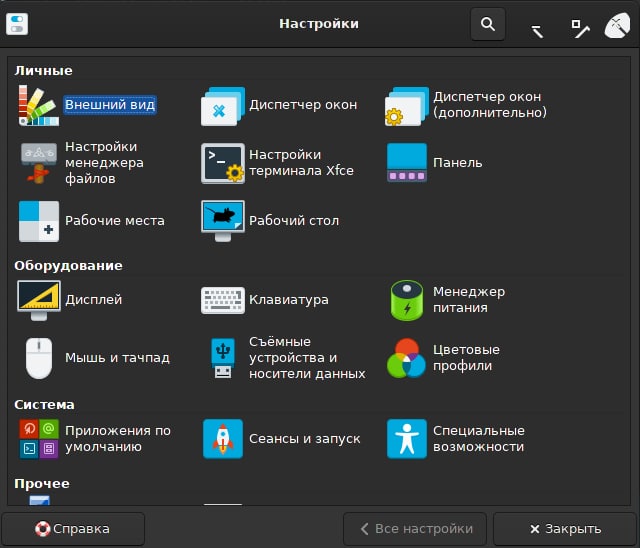This screenshot has width=640, height=548.
Task: Click the settings toggle icon in title bar
Action: 17,24
